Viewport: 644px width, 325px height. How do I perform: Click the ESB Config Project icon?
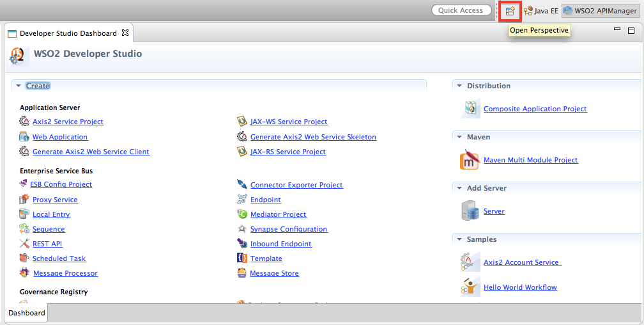pyautogui.click(x=24, y=184)
